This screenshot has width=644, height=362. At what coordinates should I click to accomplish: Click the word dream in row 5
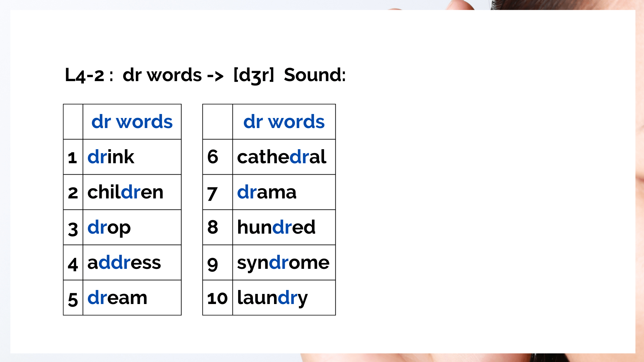117,297
